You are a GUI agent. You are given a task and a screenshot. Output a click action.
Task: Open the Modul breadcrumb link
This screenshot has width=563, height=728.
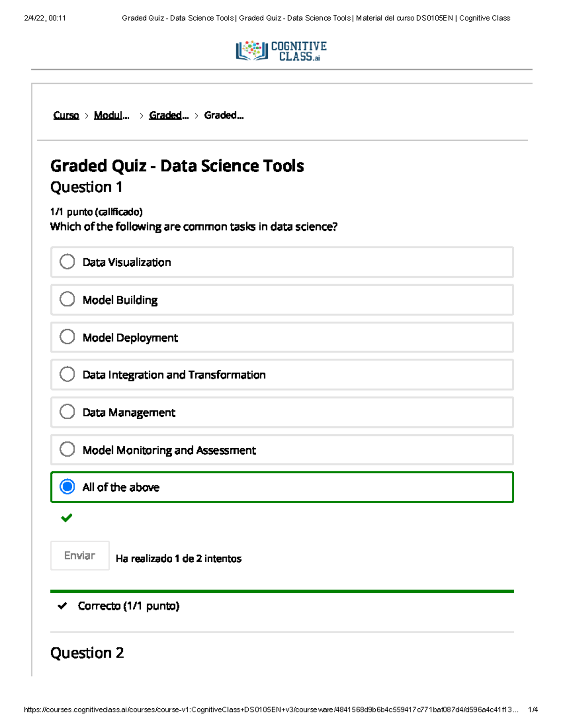point(112,115)
